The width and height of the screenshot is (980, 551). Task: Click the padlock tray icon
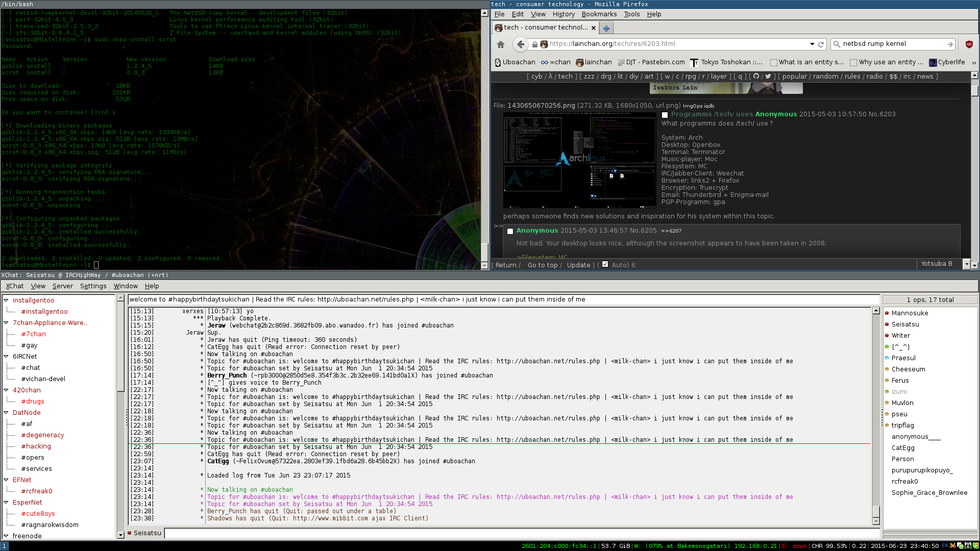coord(967,546)
